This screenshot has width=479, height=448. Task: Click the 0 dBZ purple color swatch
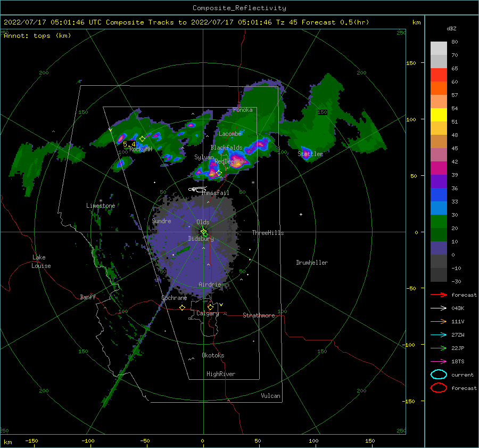coord(439,248)
